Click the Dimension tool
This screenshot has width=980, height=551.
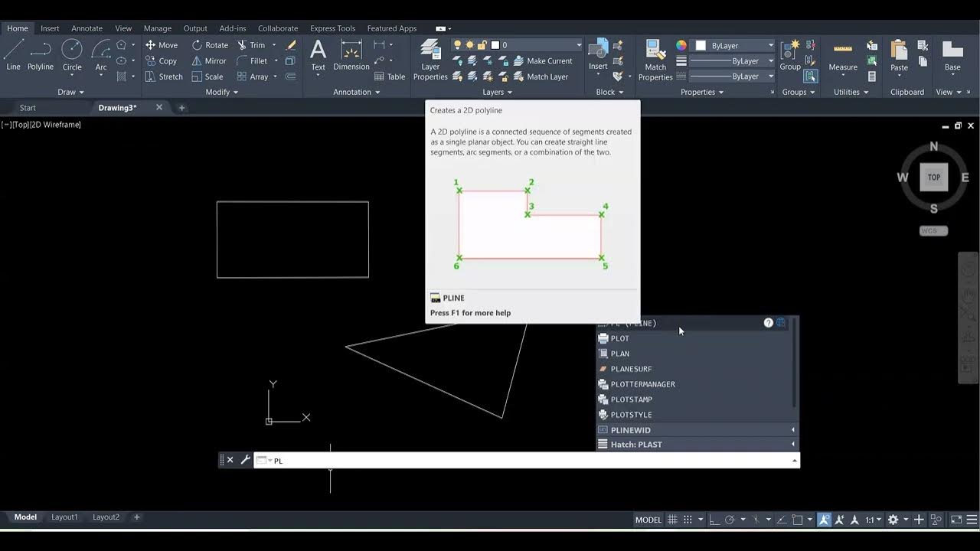click(351, 55)
